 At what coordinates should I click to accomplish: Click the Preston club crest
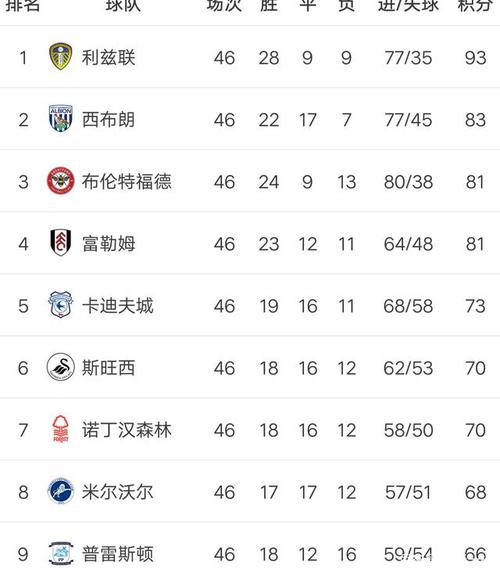(x=61, y=553)
